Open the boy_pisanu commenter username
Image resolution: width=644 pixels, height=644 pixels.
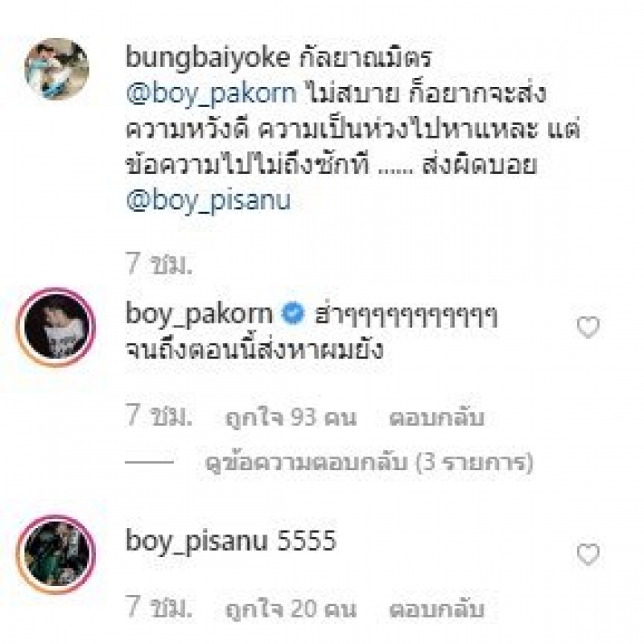pos(196,542)
